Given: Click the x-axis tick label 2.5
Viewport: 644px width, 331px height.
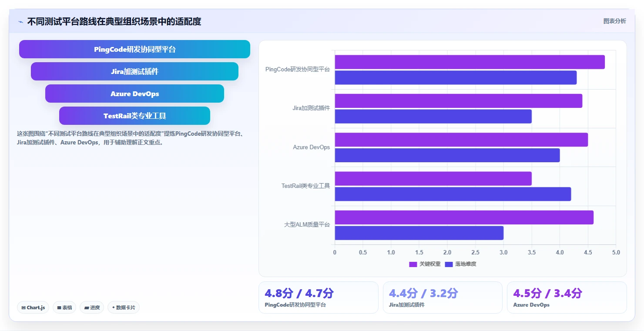Looking at the screenshot, I should pos(475,252).
